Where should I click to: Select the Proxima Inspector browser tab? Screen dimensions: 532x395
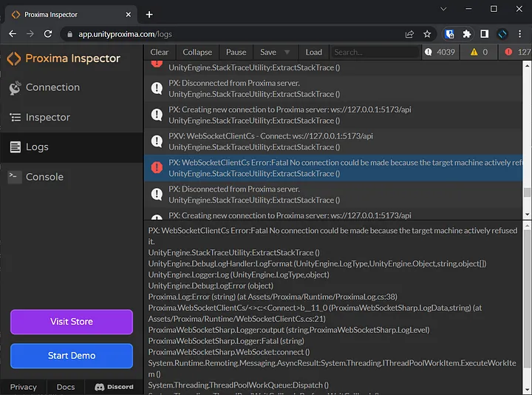(71, 15)
